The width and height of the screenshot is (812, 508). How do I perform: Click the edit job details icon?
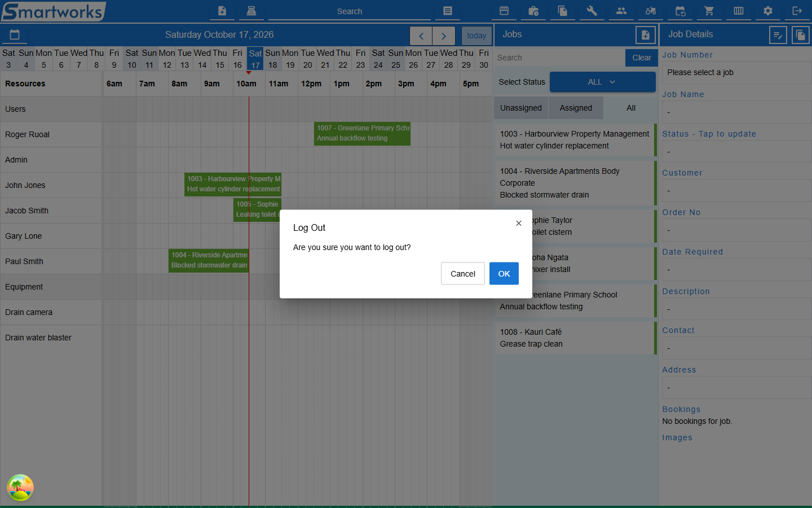point(778,35)
